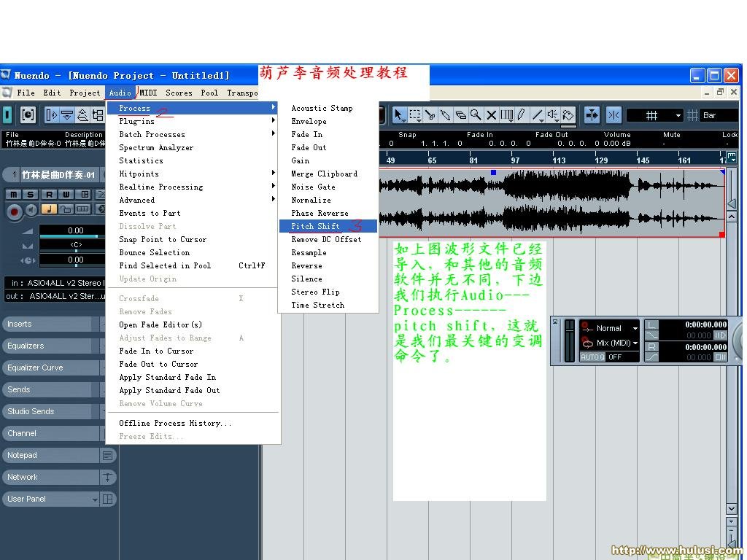Show the Event Infoline icon
Screen dimensions: 747x560
point(67,114)
